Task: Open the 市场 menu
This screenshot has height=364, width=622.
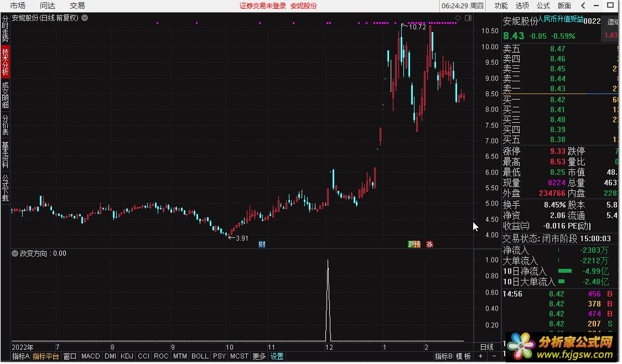Action: 18,6
